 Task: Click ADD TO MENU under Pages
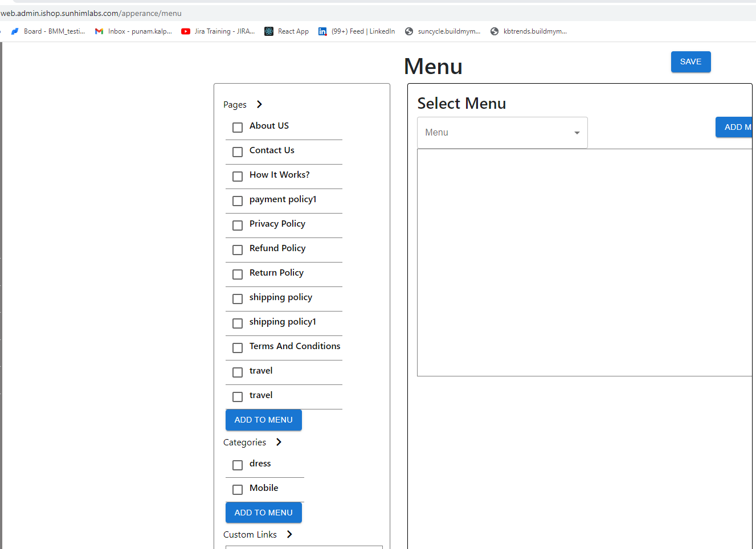pos(264,420)
